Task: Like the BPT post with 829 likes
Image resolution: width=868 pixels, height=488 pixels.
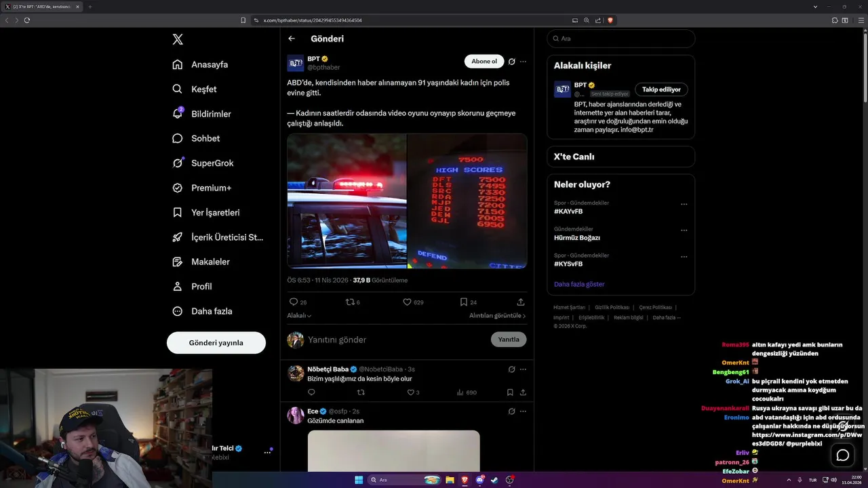Action: pos(413,302)
